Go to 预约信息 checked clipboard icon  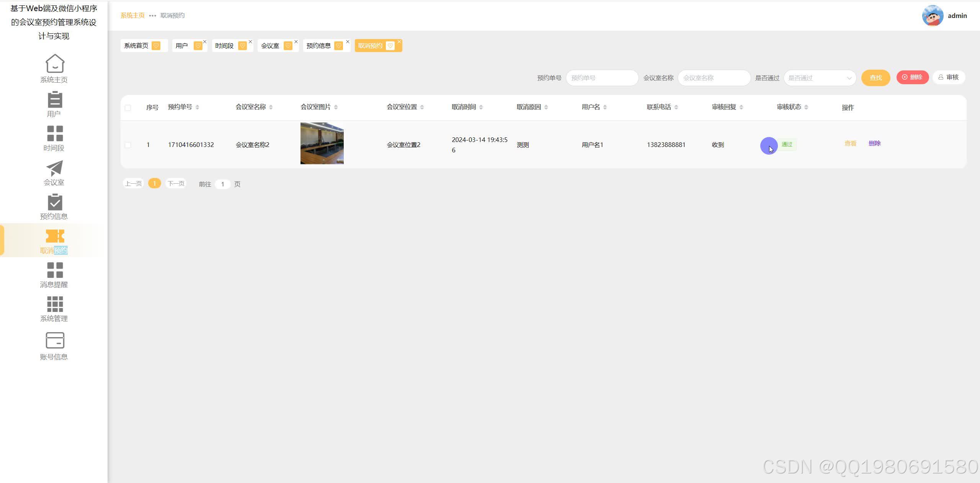(x=55, y=202)
